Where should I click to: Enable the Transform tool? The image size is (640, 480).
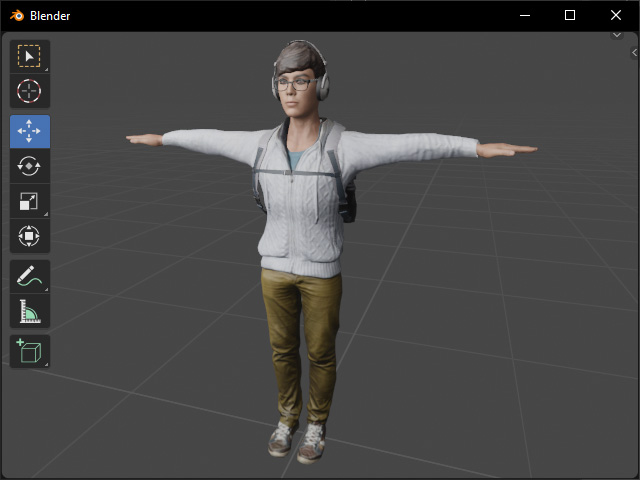(30, 236)
